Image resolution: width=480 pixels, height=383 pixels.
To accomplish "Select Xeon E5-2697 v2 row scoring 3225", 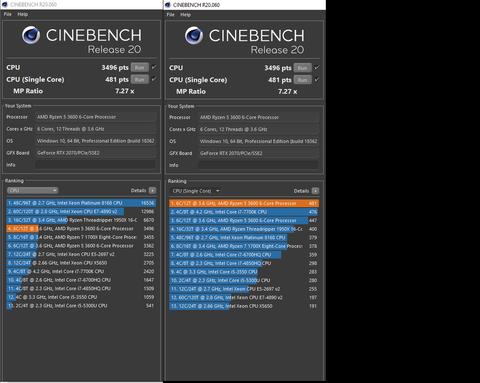I will tap(81, 254).
